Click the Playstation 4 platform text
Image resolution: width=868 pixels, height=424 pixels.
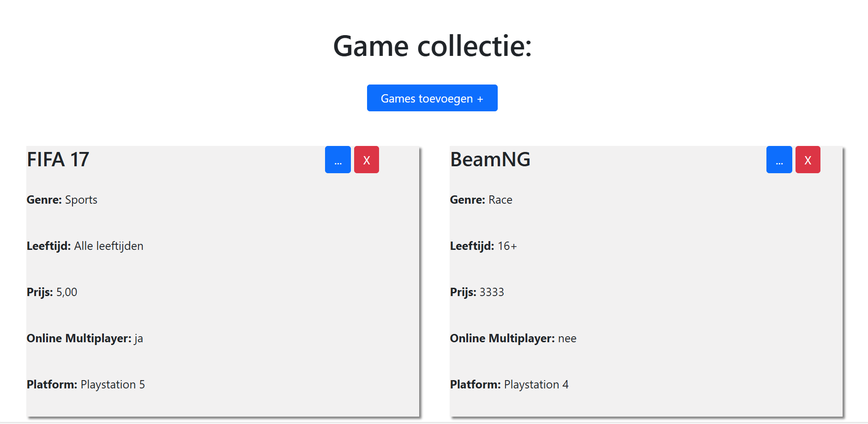pyautogui.click(x=536, y=385)
